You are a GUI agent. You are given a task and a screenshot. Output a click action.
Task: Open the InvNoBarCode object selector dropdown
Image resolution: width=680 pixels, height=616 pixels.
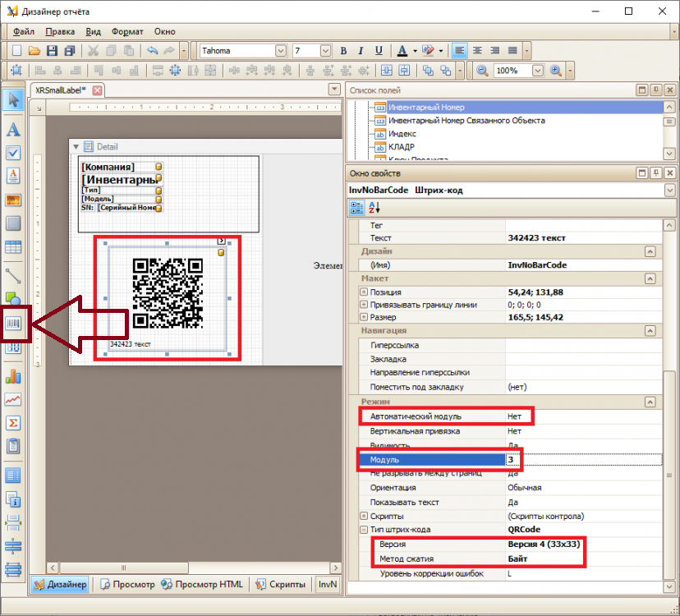coord(669,190)
